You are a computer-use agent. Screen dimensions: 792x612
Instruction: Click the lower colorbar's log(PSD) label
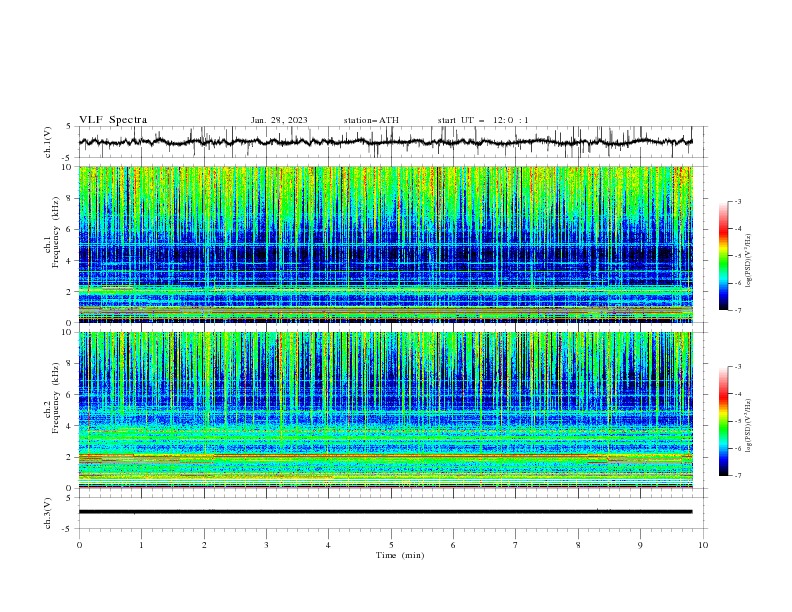tap(748, 425)
